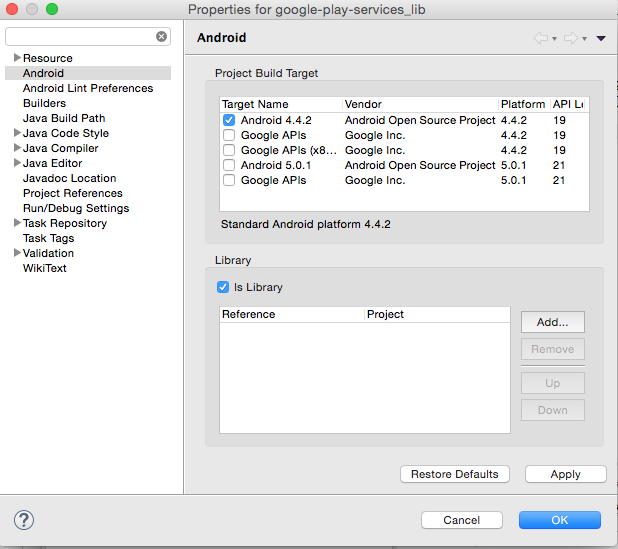Expand the Java Compiler node

[x=17, y=147]
